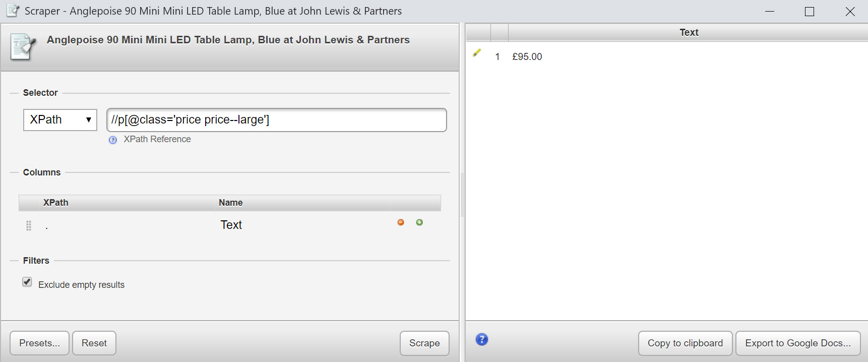
Task: Add a new column with green plus icon
Action: tap(419, 222)
